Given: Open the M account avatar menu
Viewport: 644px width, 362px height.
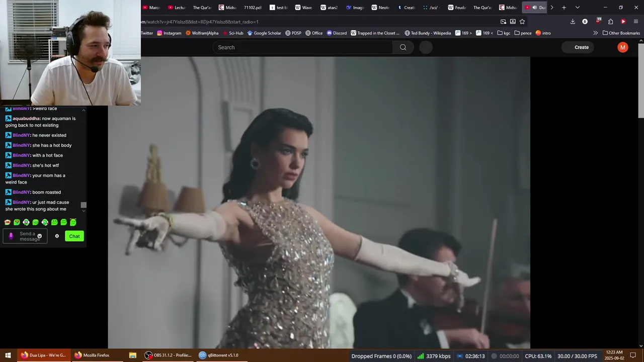Looking at the screenshot, I should pyautogui.click(x=623, y=47).
